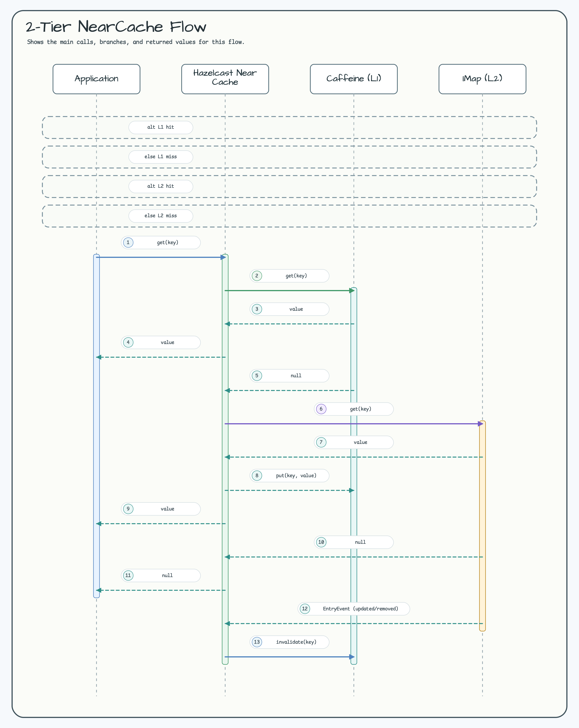Click the 2-Tier NearCache Flow title
This screenshot has height=728, width=579.
point(116,27)
